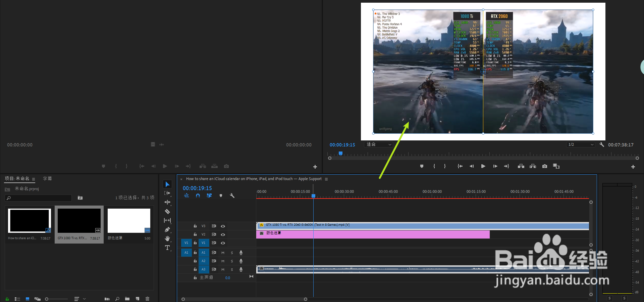Switch project panel to icon view
Viewport: 644px width, 302px height.
pyautogui.click(x=28, y=299)
